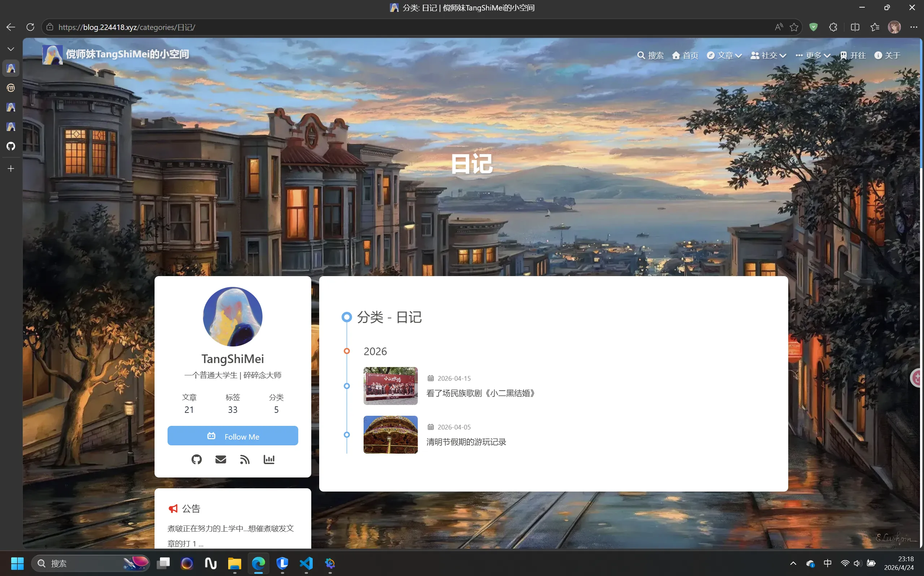Open the 关于 page in navigation

[x=888, y=56]
